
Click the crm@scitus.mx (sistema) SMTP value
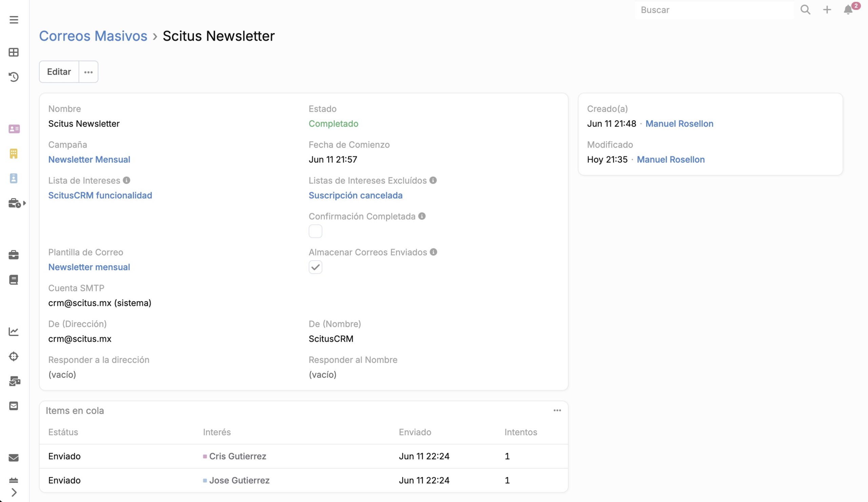click(x=100, y=303)
